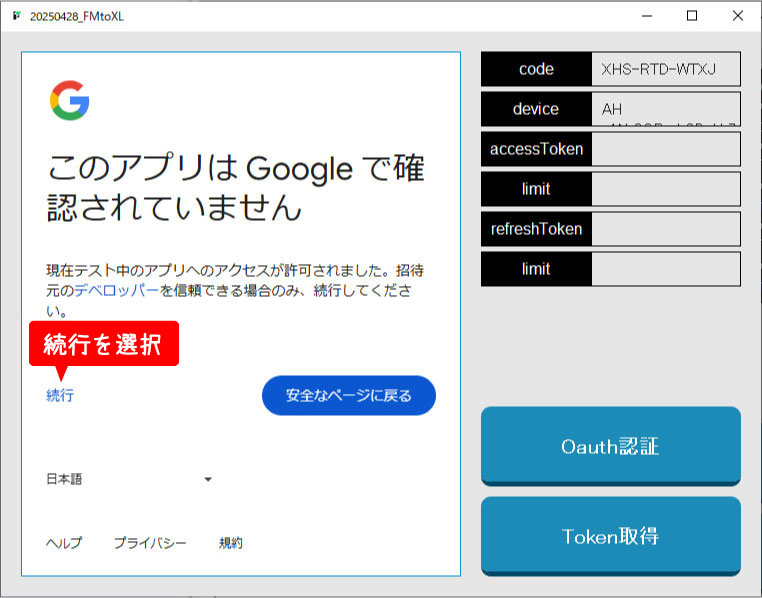The image size is (762, 598).
Task: Click the black accessToken label
Action: tap(537, 149)
